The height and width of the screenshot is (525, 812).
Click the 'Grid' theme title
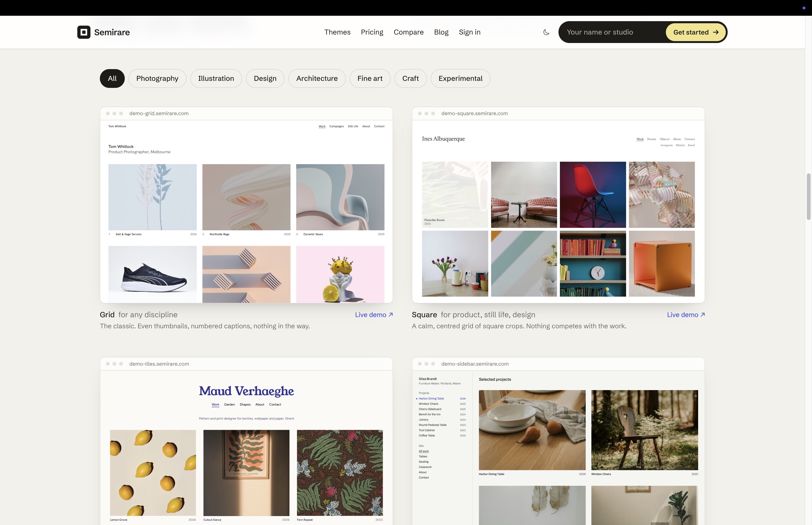coord(107,315)
